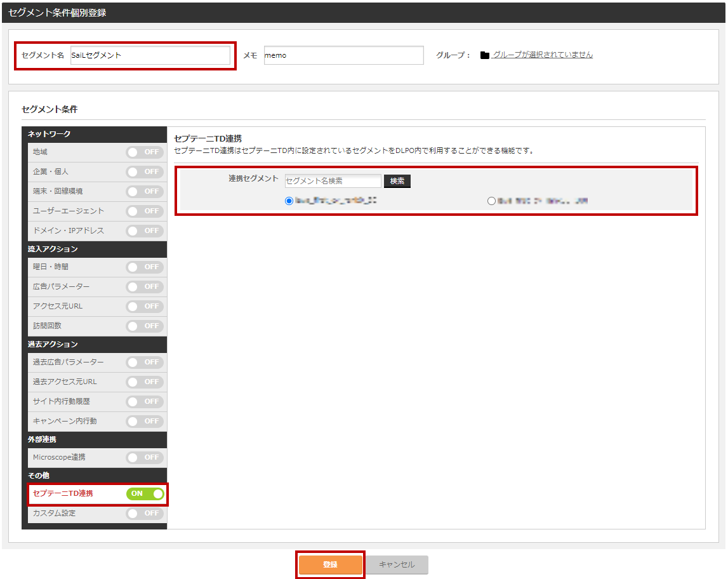Viewport: 728px width, 579px height.
Task: Click the folder icon beside グループ
Action: tap(485, 55)
